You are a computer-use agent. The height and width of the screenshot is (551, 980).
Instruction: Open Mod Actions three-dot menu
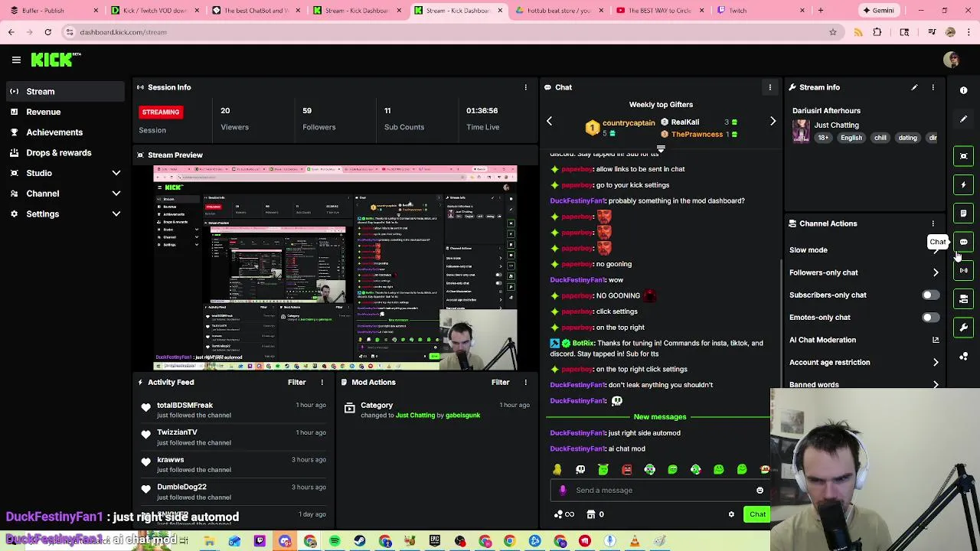(x=525, y=382)
